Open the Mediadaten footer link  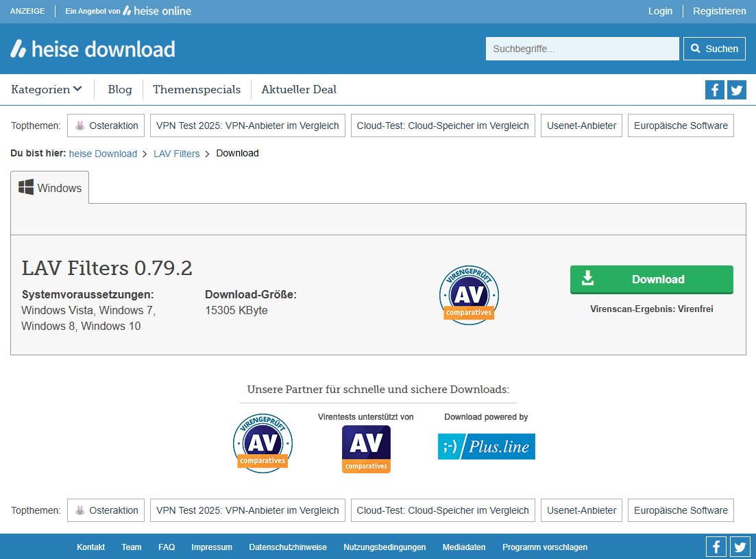[464, 547]
